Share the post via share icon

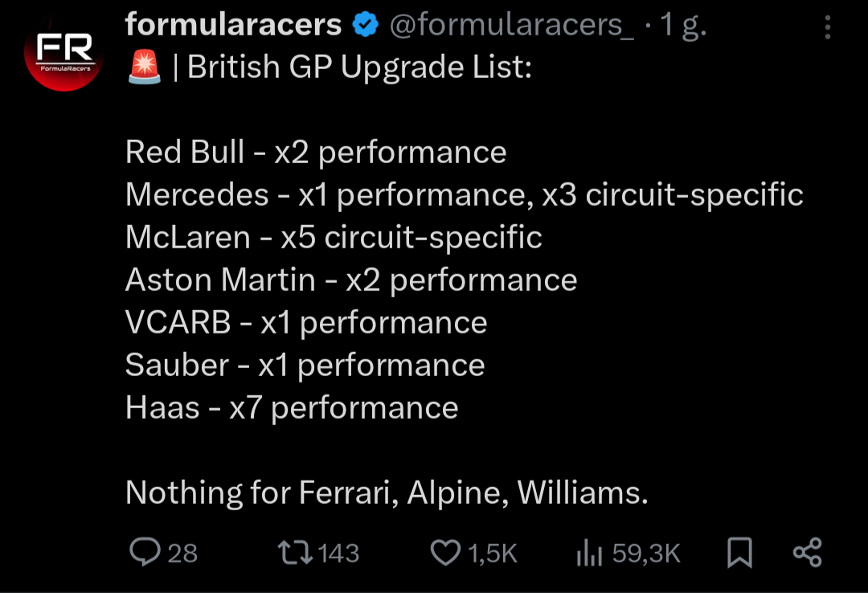pos(807,552)
